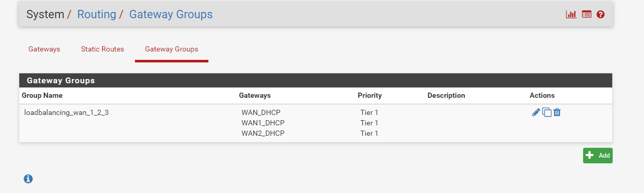Click the red help question mark icon
The image size is (644, 193).
click(601, 15)
